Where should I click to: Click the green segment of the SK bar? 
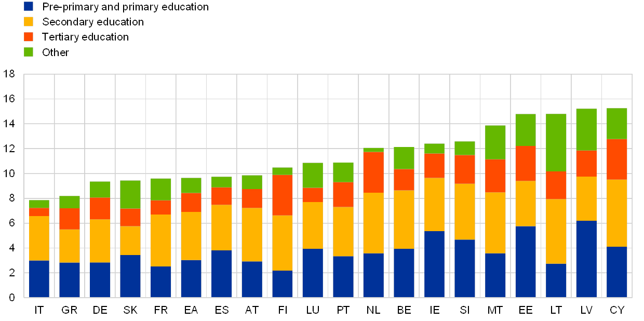pos(130,194)
